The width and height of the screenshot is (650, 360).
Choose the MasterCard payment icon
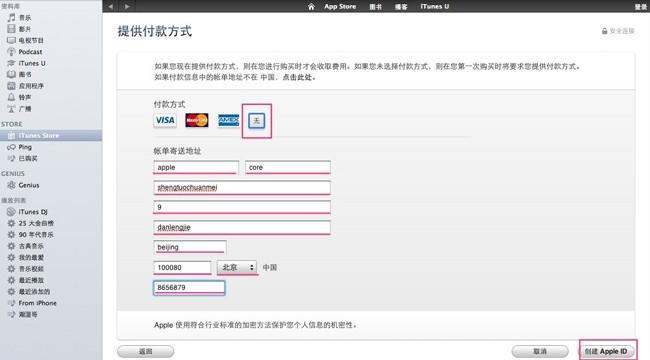(x=196, y=120)
